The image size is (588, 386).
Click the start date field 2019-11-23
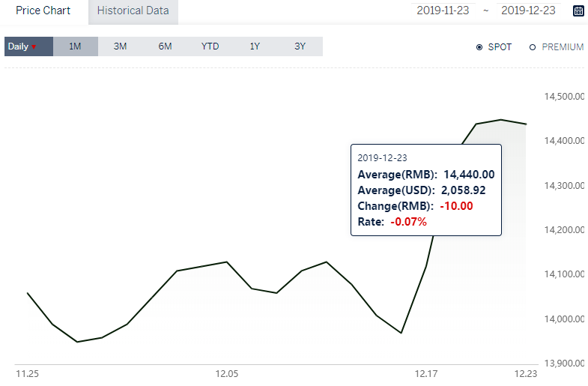click(443, 10)
